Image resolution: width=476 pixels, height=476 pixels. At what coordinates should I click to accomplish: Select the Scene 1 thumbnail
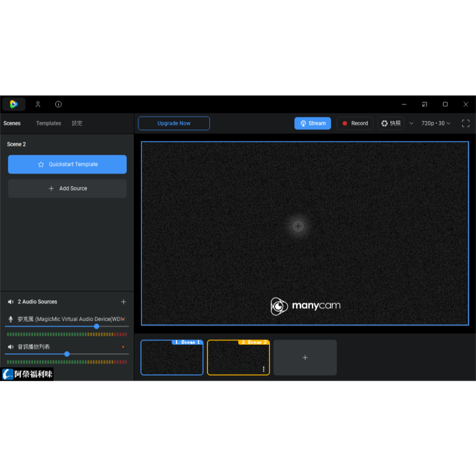coord(172,357)
